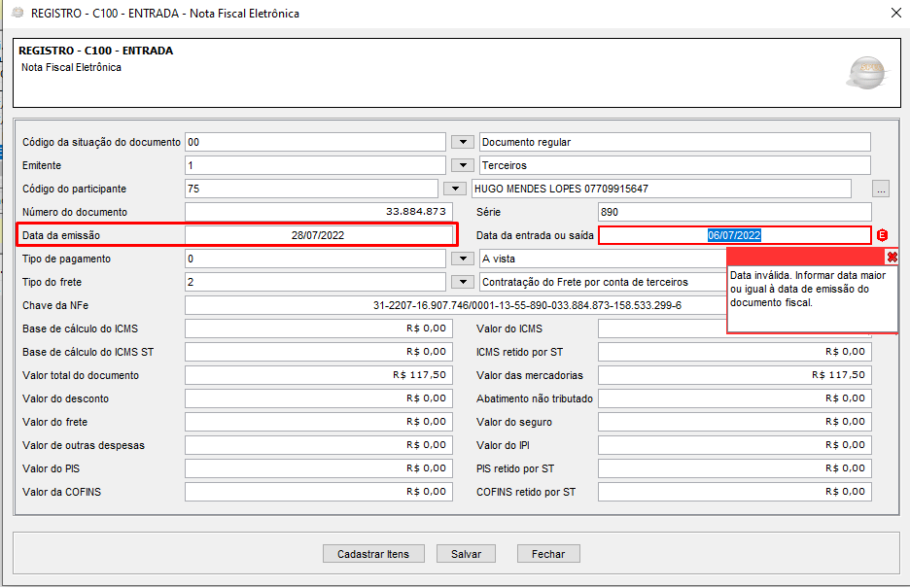Open the participant lookup ellipsis button
The image size is (910, 588).
[881, 190]
